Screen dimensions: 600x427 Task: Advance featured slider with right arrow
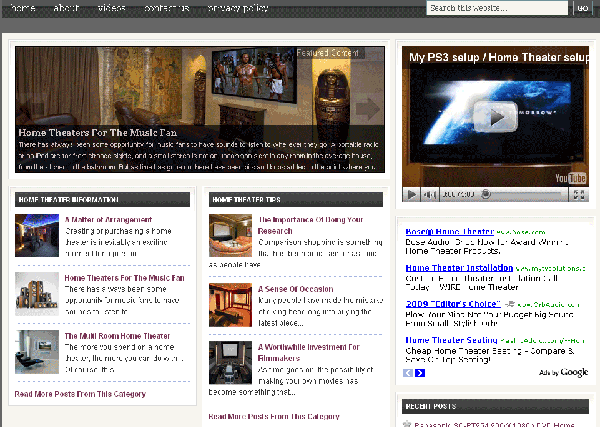pos(368,109)
